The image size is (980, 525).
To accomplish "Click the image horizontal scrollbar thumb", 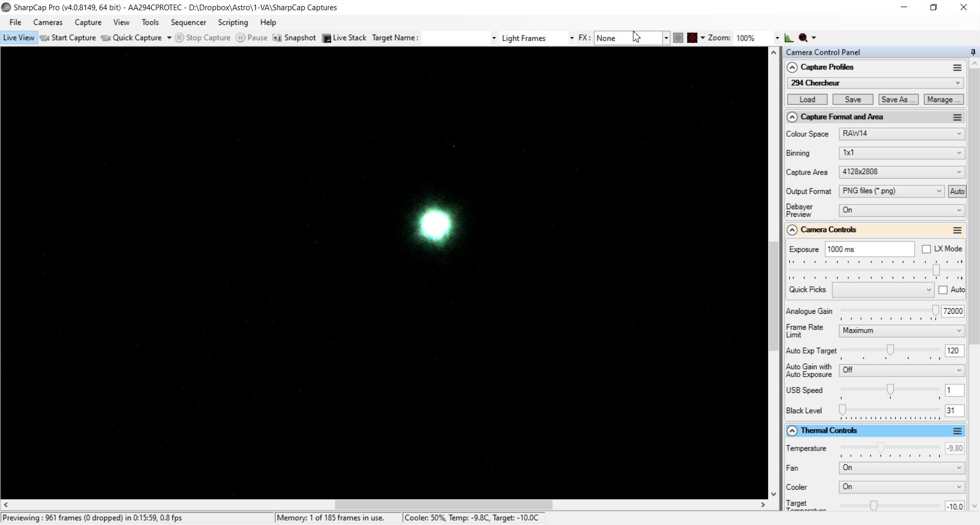I will (444, 505).
